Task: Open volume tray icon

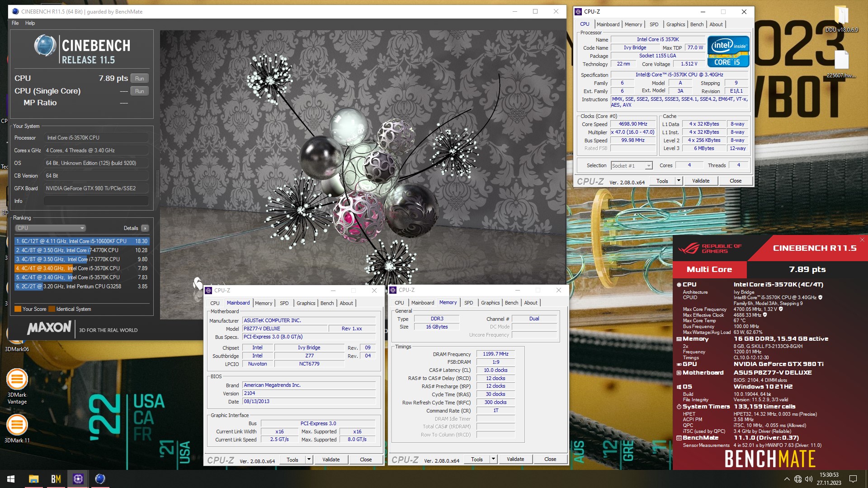Action: pos(809,479)
